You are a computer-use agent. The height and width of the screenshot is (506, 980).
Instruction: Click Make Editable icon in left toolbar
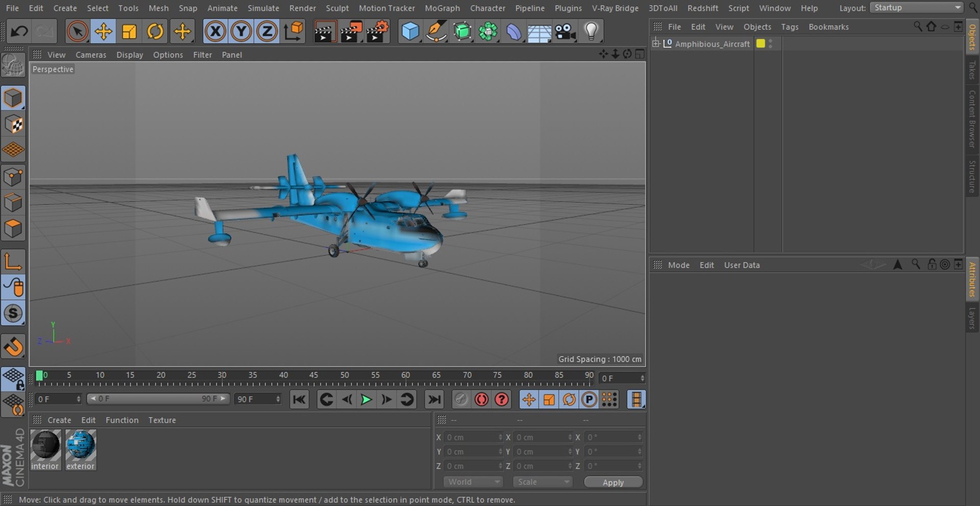[13, 65]
